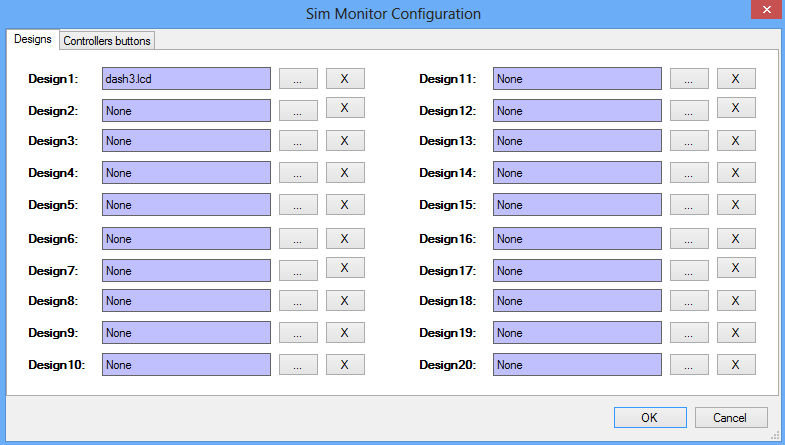
Task: Switch to the Controllers buttons tab
Action: (107, 40)
